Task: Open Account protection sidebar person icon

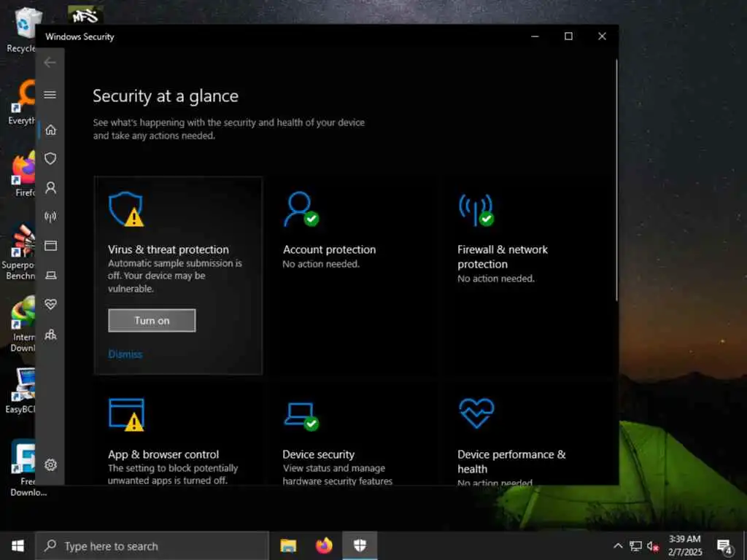Action: click(x=50, y=187)
